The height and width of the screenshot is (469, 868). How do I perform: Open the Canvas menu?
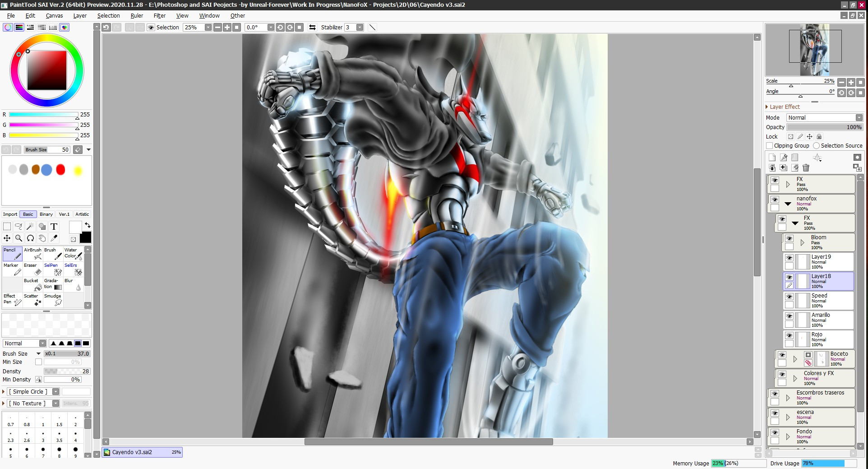pyautogui.click(x=54, y=16)
